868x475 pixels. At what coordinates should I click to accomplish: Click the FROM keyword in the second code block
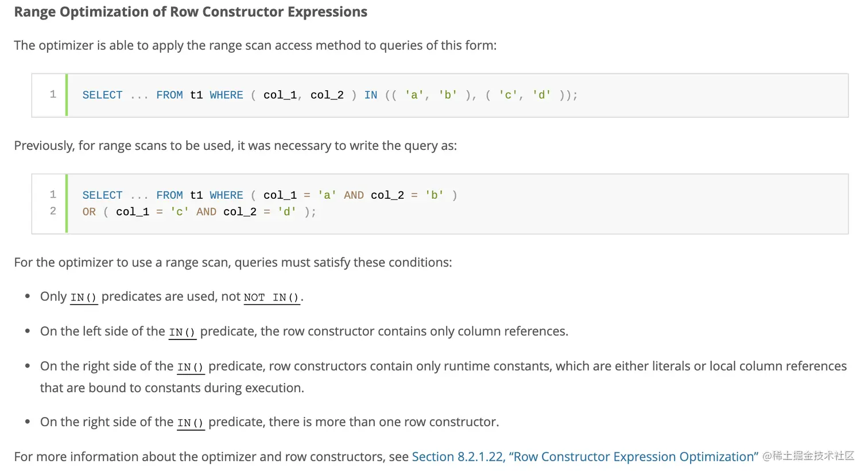169,195
